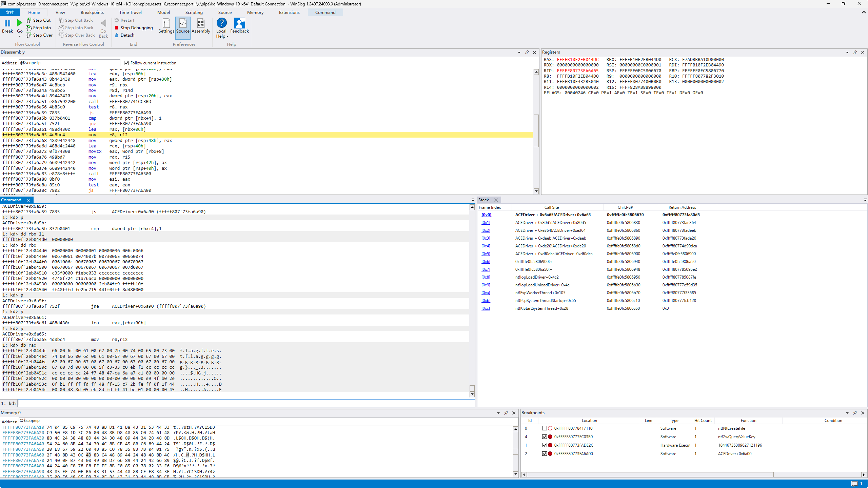Image resolution: width=868 pixels, height=488 pixels.
Task: Open Local Help icon
Action: click(221, 23)
